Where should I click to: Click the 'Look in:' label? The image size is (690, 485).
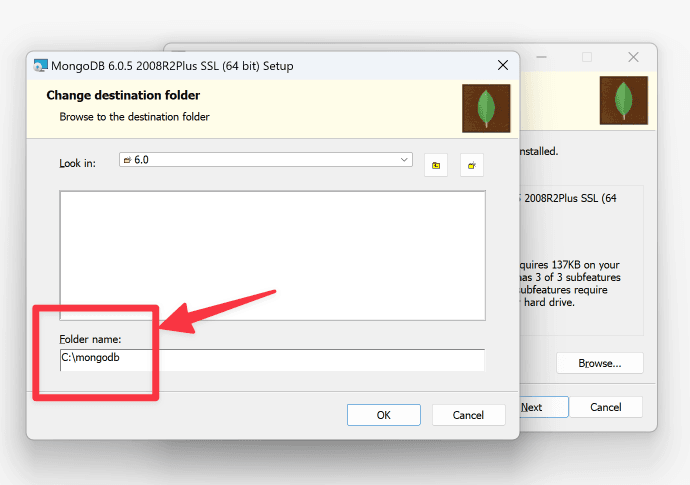77,163
